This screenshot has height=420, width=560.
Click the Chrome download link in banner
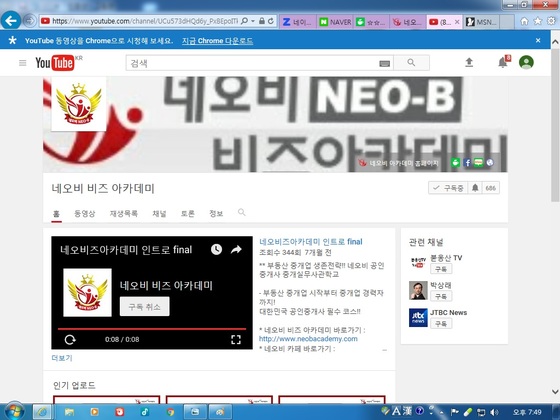(217, 41)
